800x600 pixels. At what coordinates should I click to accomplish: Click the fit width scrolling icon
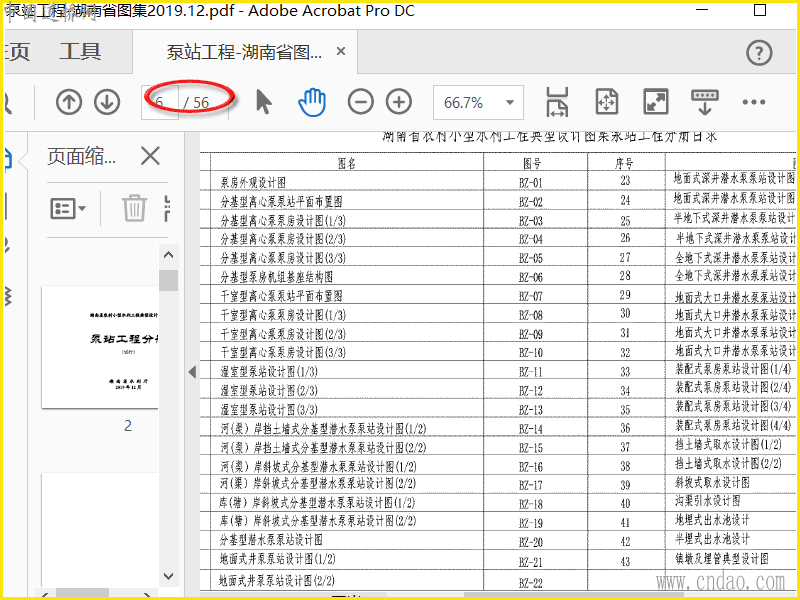557,102
